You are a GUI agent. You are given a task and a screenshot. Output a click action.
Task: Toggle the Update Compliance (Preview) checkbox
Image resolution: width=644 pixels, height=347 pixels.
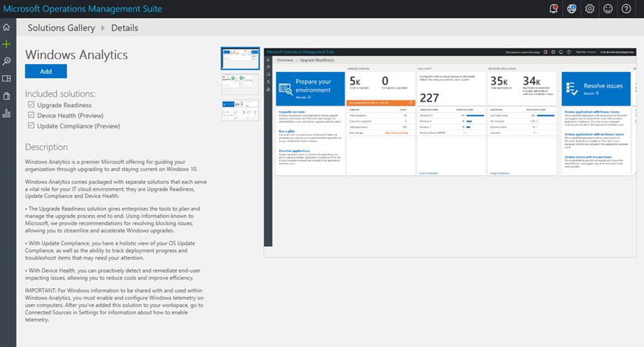coord(31,126)
